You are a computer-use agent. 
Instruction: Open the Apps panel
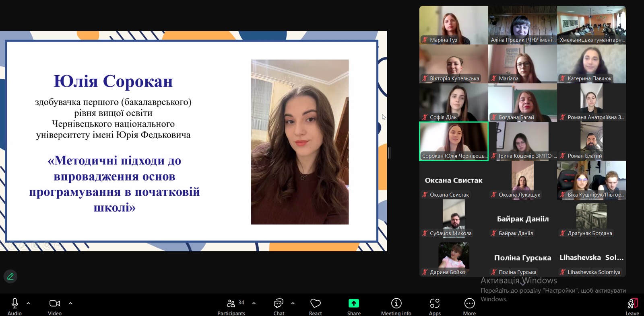[x=435, y=306]
